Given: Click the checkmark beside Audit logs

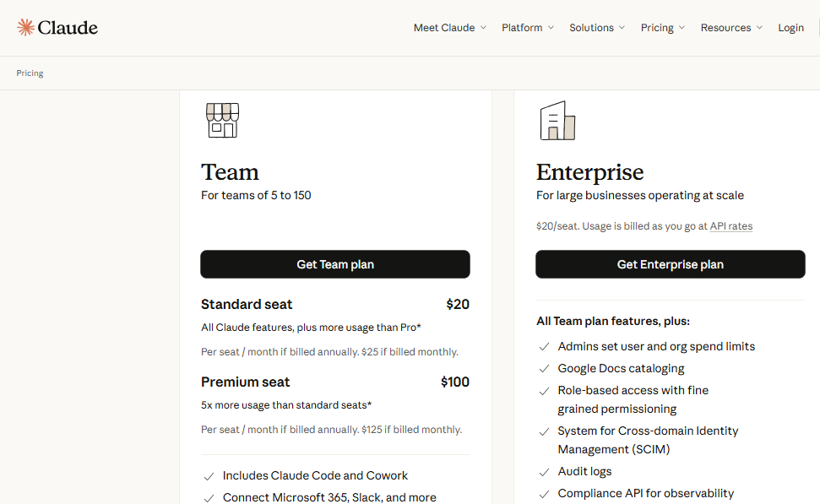Looking at the screenshot, I should point(544,471).
